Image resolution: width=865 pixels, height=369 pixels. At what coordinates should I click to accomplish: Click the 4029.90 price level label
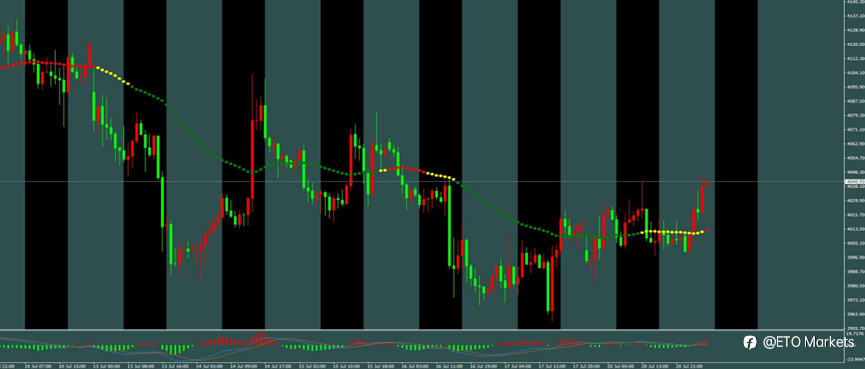pos(855,201)
